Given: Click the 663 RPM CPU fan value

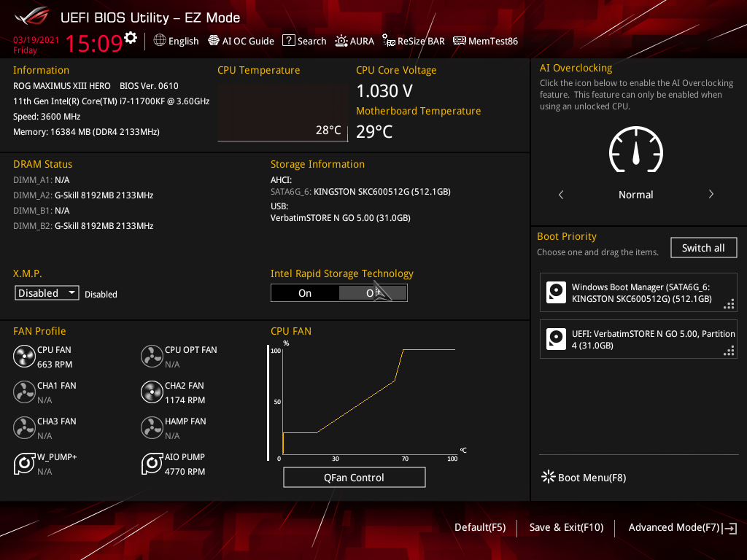Looking at the screenshot, I should tap(55, 365).
